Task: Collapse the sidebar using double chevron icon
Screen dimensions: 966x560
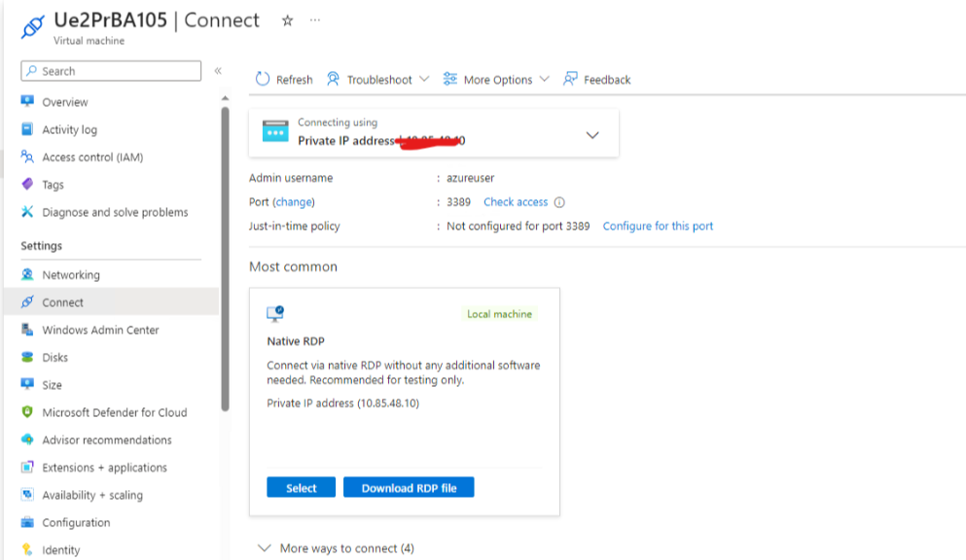Action: (x=218, y=71)
